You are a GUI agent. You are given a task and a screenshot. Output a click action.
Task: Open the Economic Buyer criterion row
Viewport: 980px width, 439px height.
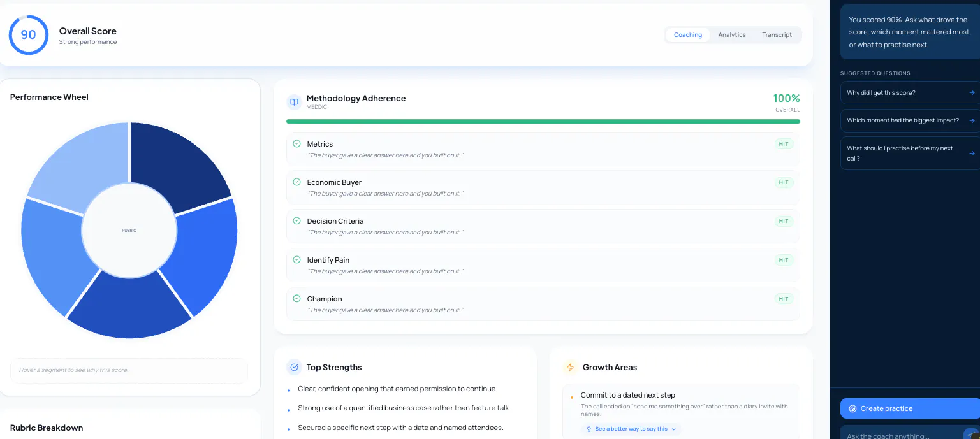543,187
